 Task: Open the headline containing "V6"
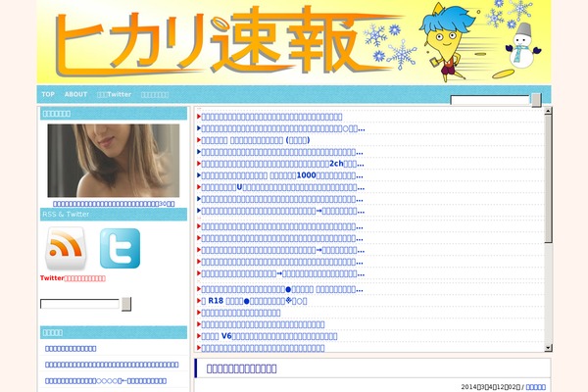pos(269,336)
